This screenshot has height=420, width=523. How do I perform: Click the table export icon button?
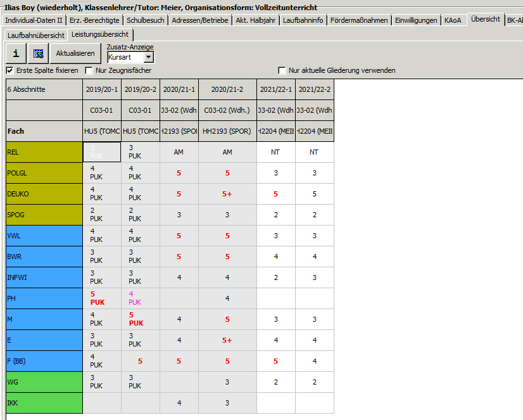pos(38,53)
